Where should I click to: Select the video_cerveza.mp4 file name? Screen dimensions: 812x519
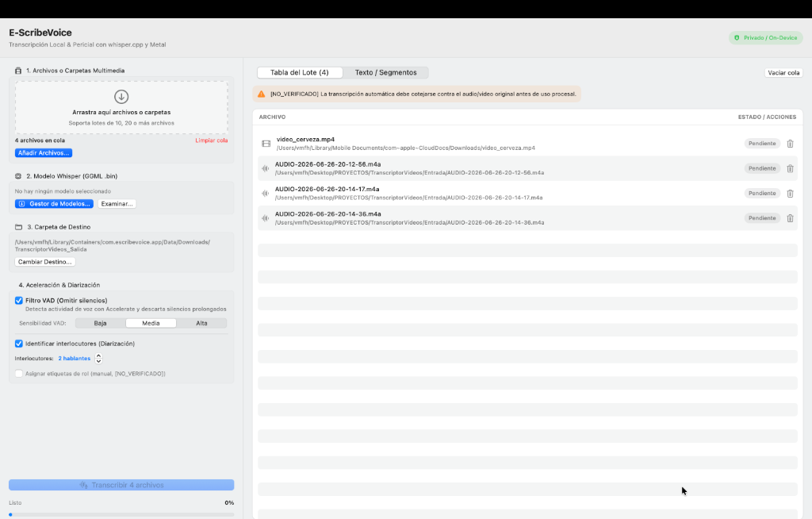(305, 140)
